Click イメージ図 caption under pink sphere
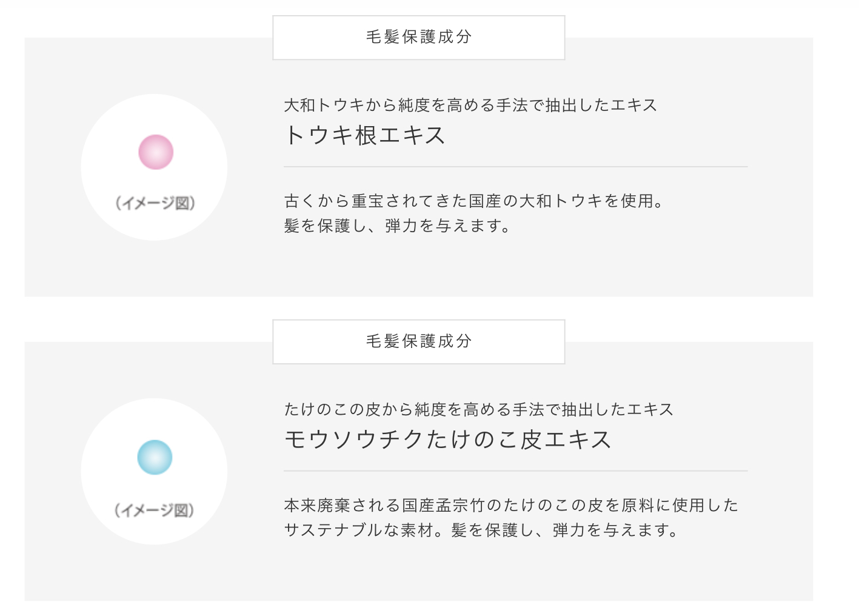 point(155,203)
